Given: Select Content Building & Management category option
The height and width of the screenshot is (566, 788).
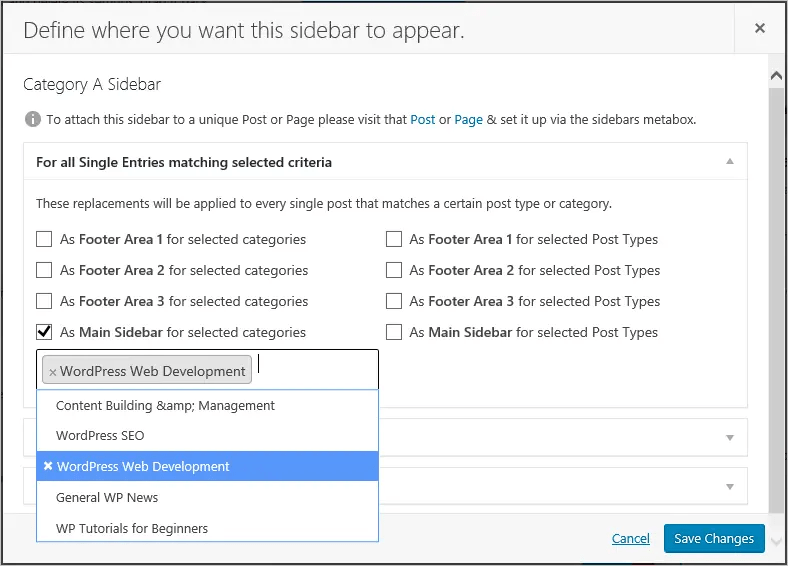Looking at the screenshot, I should [x=207, y=406].
